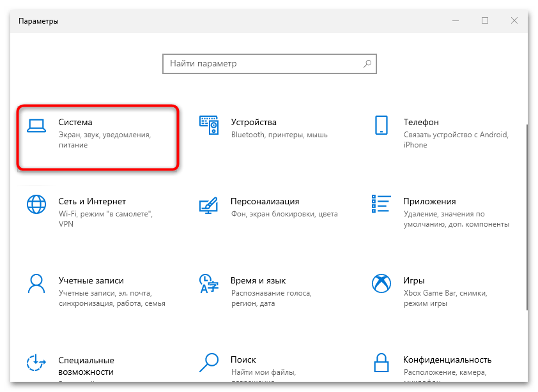This screenshot has height=392, width=538.
Task: Click the Телефон phone icon
Action: coord(381,125)
